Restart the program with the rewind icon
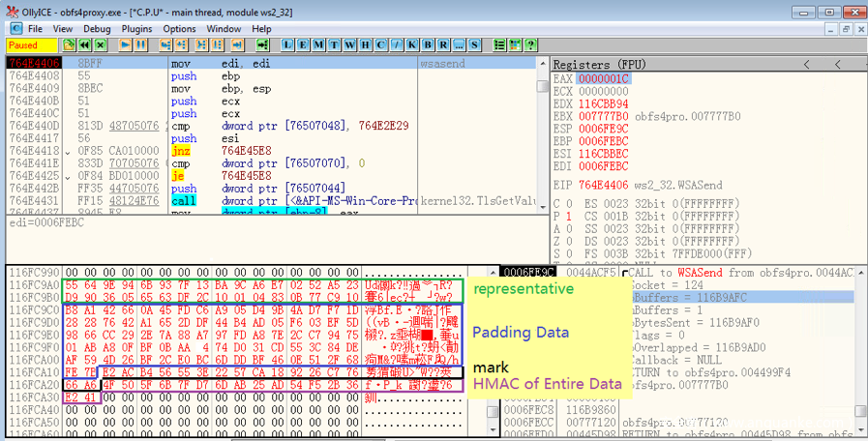Viewport: 868px width, 441px height. point(82,44)
